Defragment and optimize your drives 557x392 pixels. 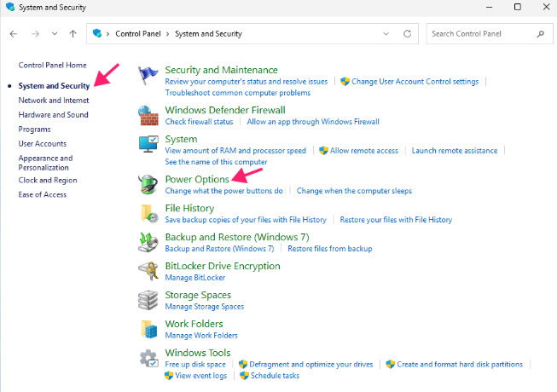point(310,365)
